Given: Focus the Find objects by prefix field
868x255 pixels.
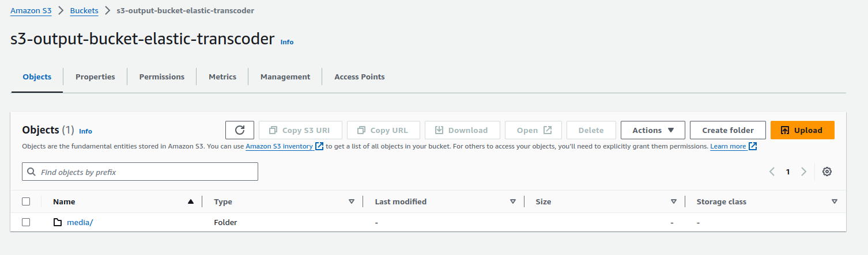Looking at the screenshot, I should [x=140, y=172].
